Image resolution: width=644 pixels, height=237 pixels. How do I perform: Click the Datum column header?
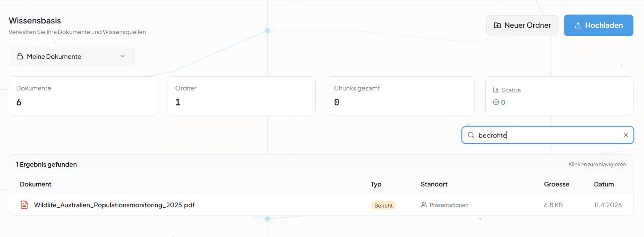click(604, 184)
